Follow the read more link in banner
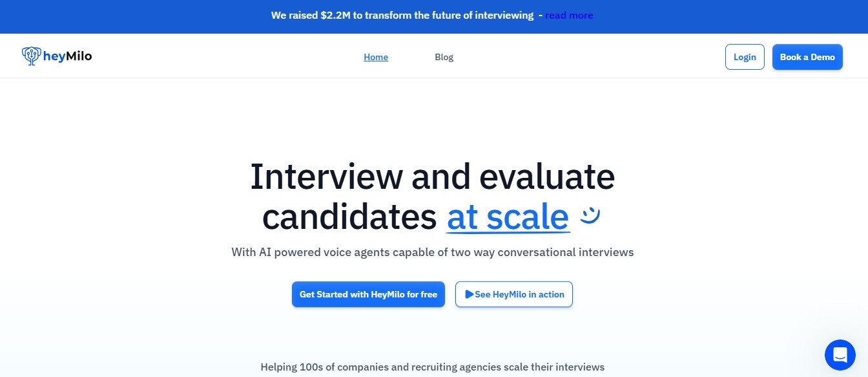868x377 pixels. point(569,15)
